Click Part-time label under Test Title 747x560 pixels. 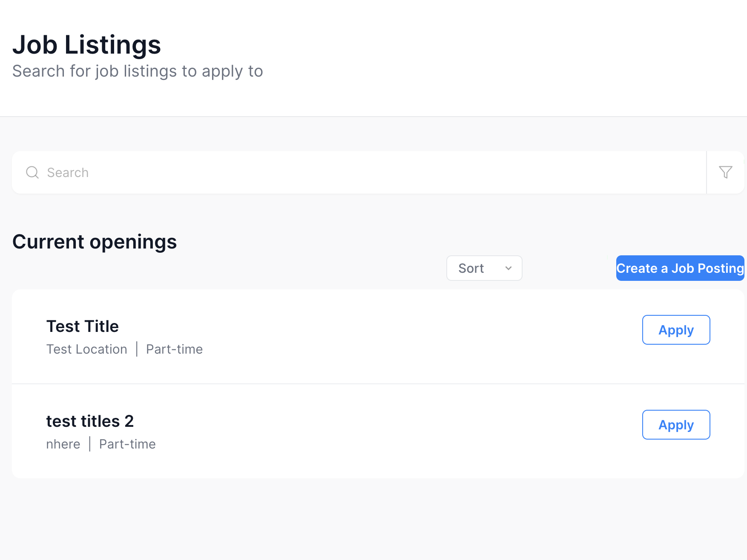point(174,349)
